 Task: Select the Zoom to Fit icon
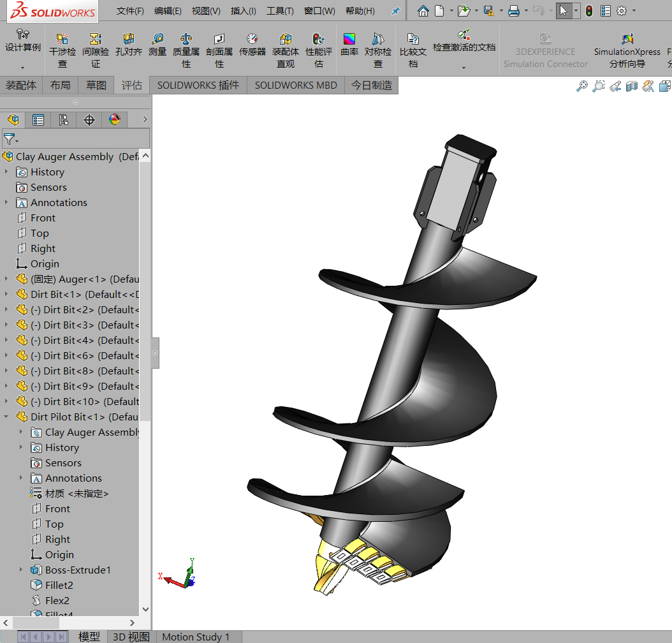(581, 85)
